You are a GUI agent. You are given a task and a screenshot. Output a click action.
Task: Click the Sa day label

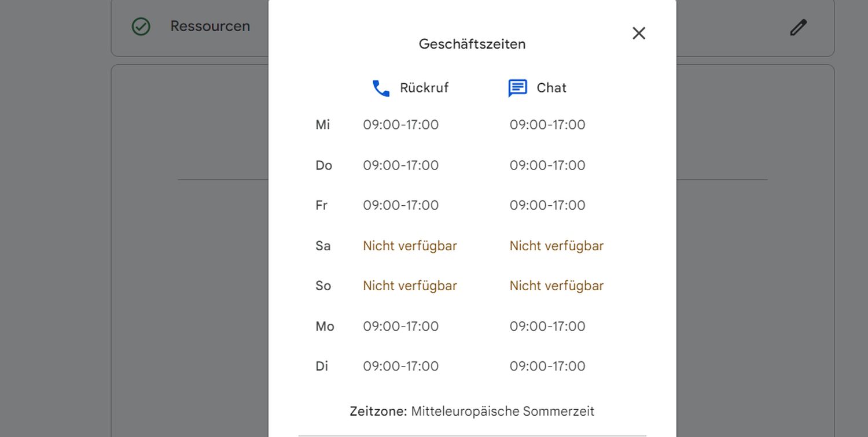coord(323,246)
